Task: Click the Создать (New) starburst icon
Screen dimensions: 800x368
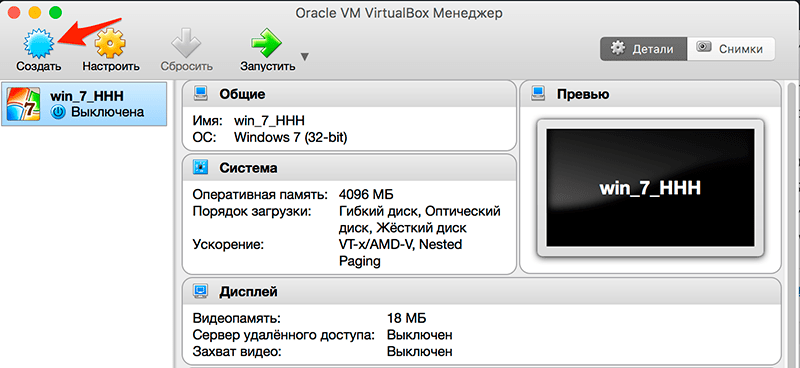Action: 39,43
